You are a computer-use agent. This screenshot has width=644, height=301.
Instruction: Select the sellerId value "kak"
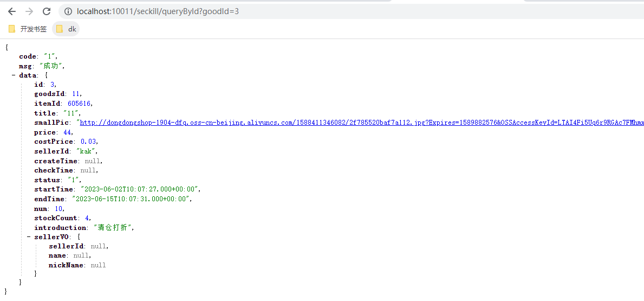click(x=86, y=151)
